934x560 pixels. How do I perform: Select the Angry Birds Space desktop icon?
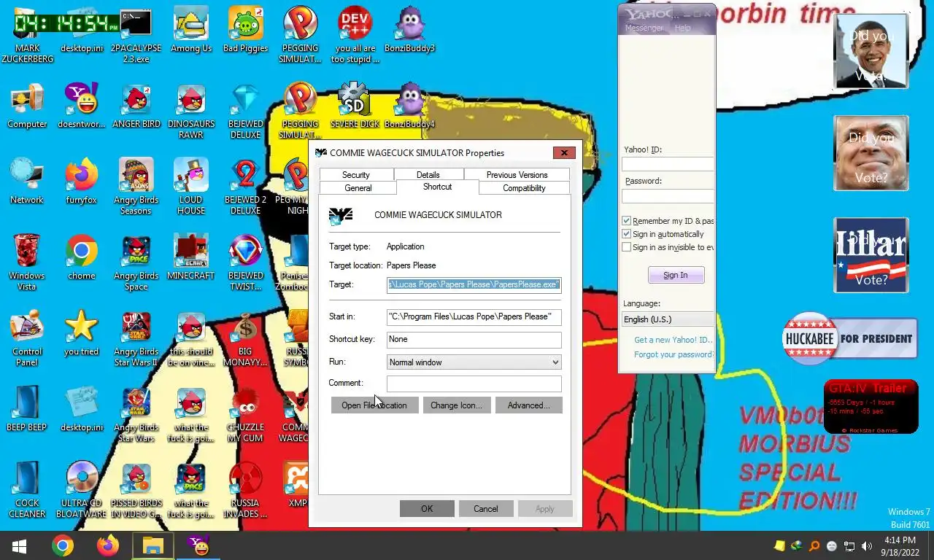click(x=136, y=263)
